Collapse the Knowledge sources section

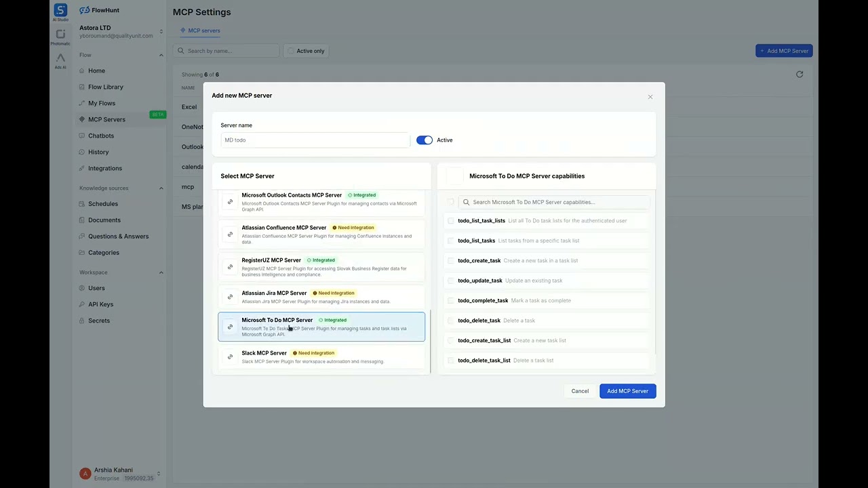tap(161, 188)
